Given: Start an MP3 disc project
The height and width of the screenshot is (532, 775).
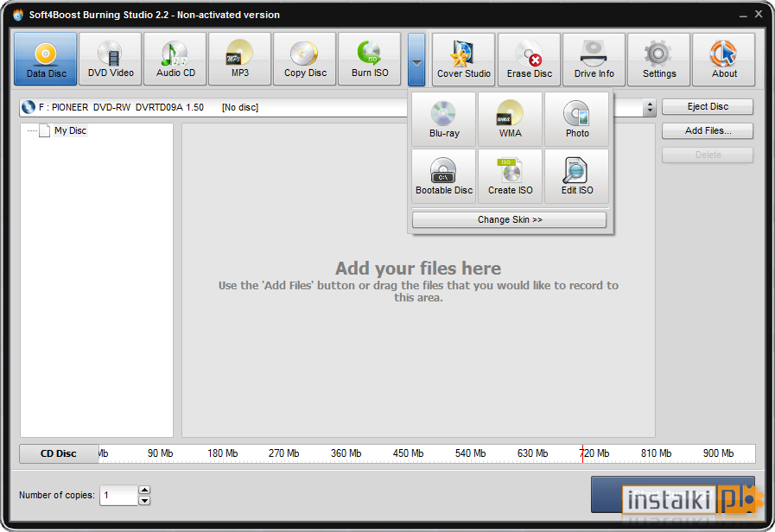Looking at the screenshot, I should (239, 59).
